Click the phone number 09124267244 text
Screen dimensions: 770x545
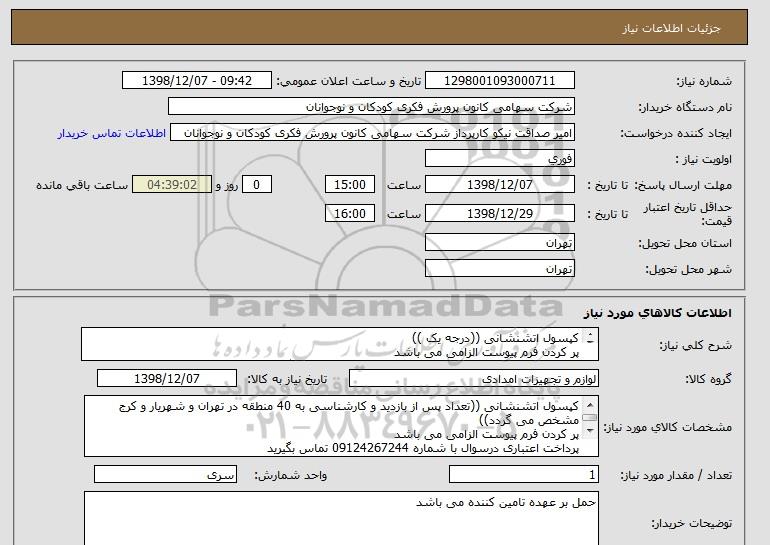tap(371, 448)
